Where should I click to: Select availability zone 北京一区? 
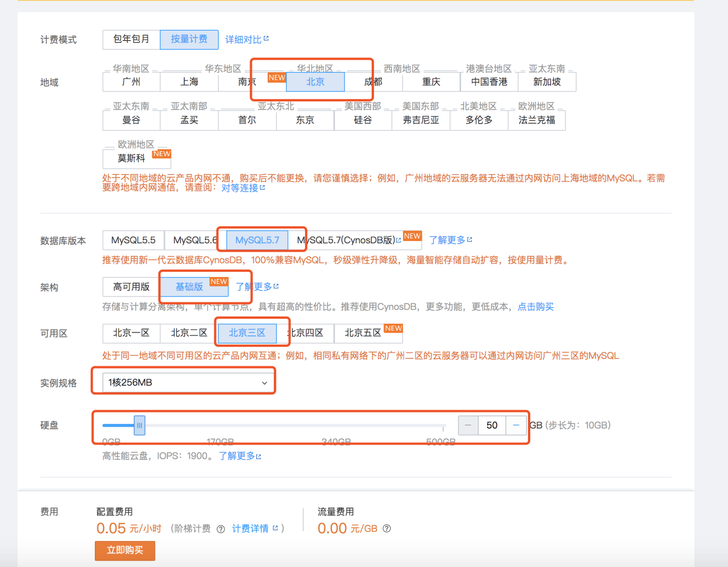131,333
